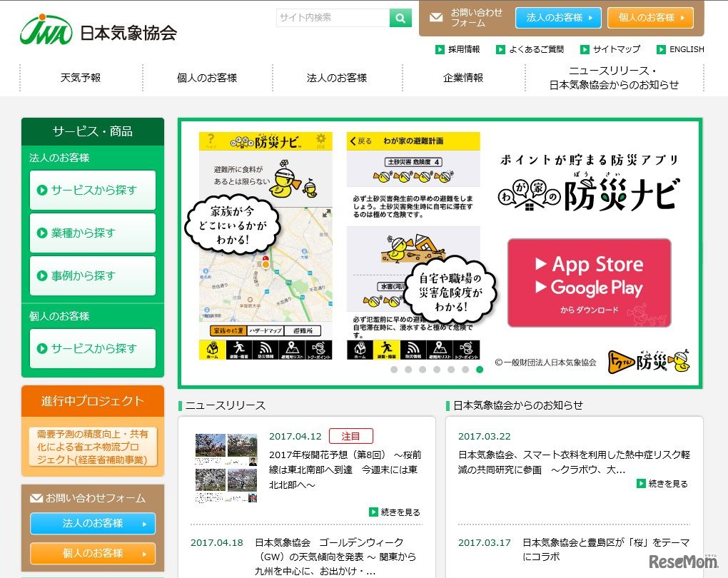Open the 事例から探す page

coord(92,276)
